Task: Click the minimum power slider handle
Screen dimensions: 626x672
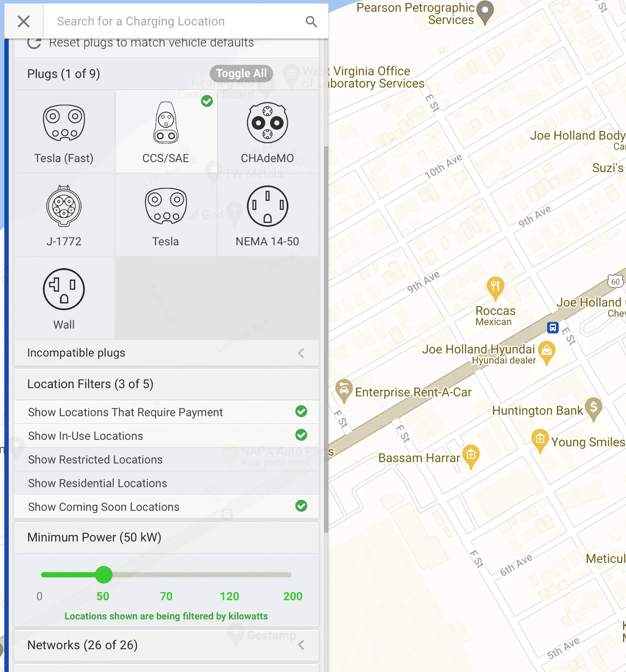Action: [x=104, y=575]
